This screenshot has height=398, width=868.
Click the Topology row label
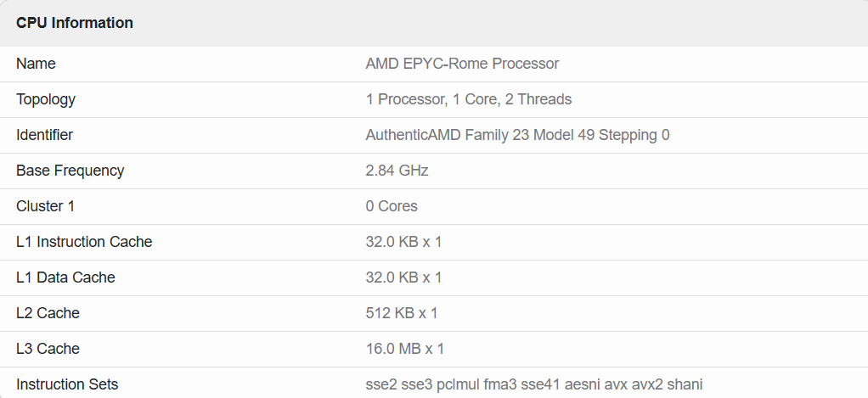[46, 99]
